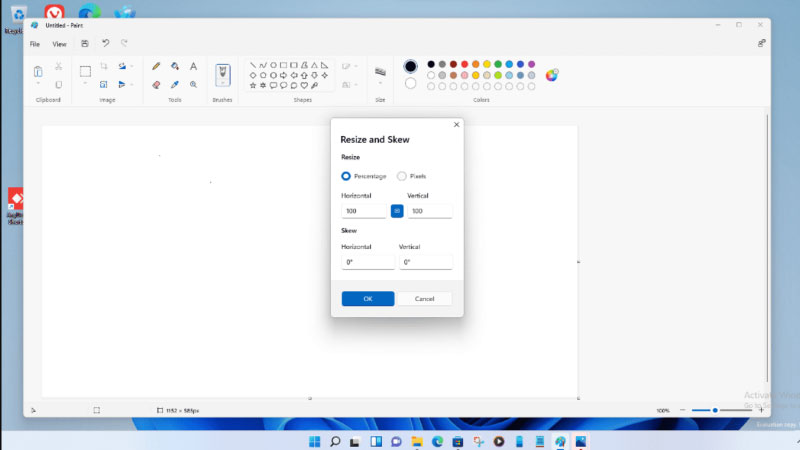Image resolution: width=800 pixels, height=450 pixels.
Task: Select the Line shape
Action: [x=253, y=65]
